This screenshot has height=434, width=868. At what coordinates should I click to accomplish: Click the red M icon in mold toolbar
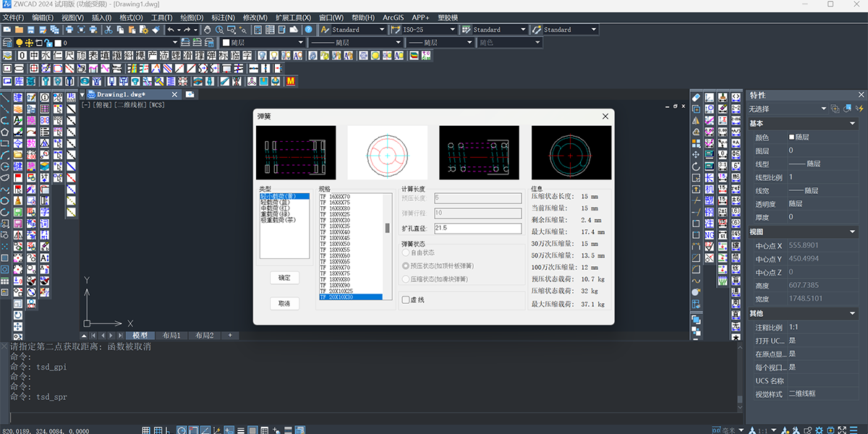pos(291,81)
